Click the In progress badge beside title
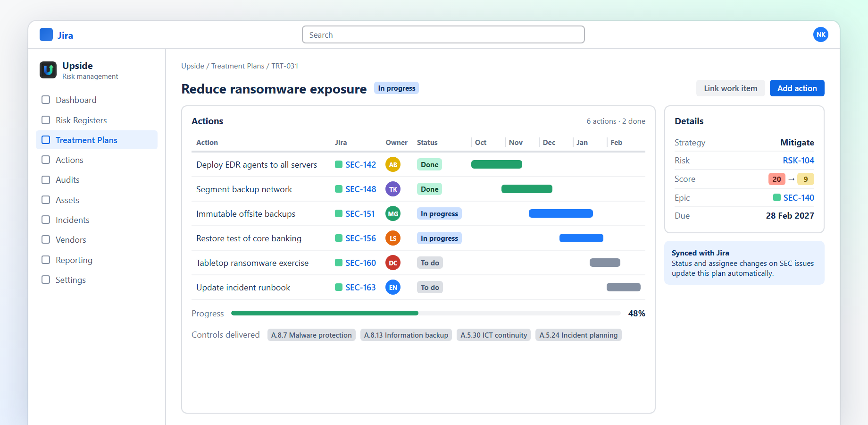868x425 pixels. (x=397, y=88)
